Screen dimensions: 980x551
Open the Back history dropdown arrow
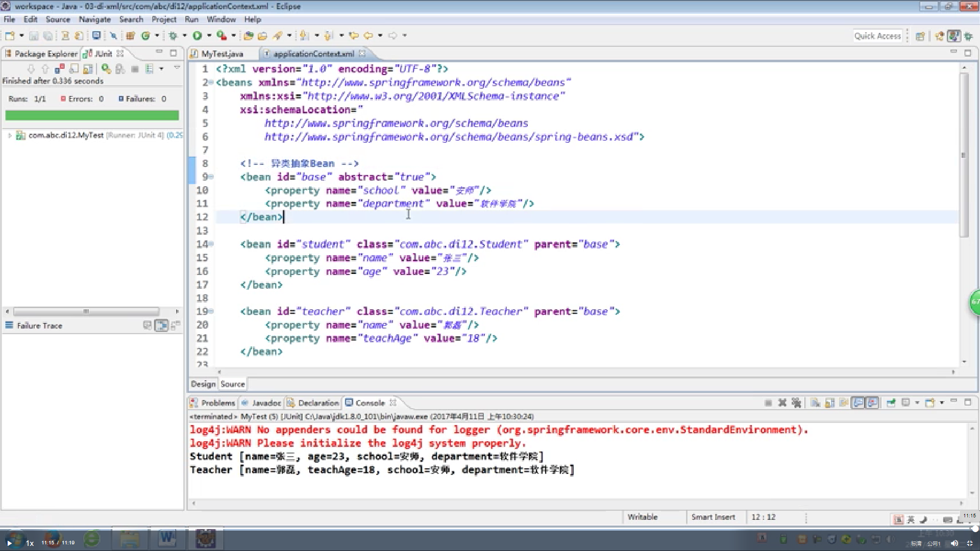(380, 36)
